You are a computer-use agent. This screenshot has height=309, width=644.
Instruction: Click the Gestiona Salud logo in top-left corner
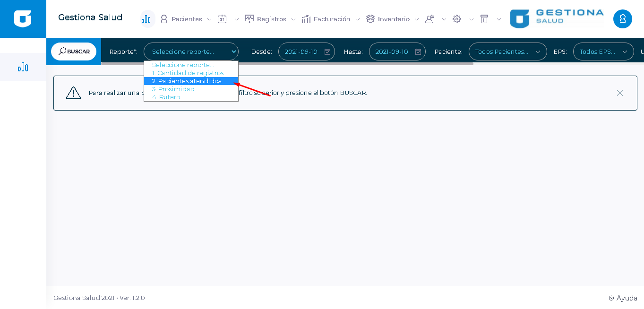[x=23, y=19]
